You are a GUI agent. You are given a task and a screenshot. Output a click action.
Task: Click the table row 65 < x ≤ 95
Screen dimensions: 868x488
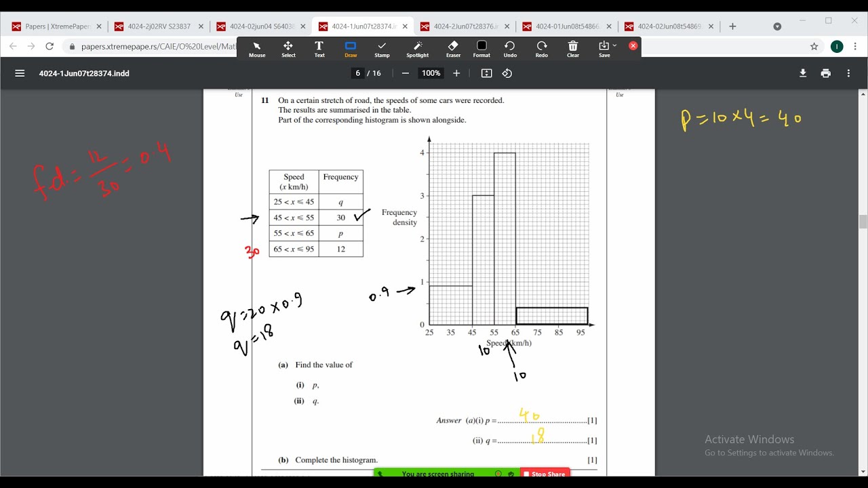click(x=316, y=249)
